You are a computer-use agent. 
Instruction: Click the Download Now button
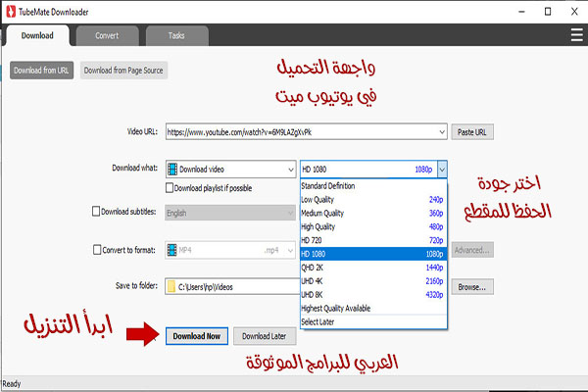(197, 336)
